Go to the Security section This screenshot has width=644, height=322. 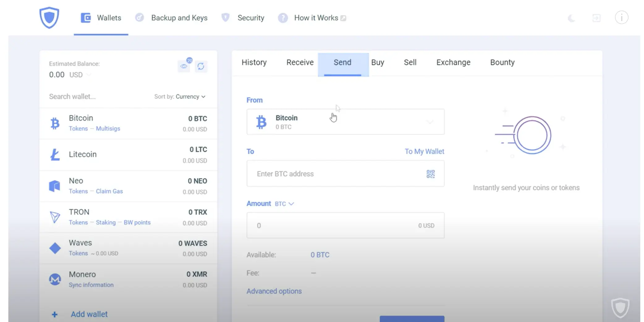coord(251,18)
